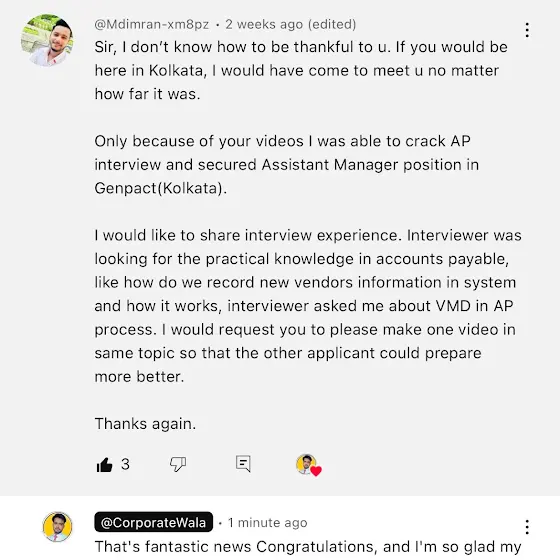Click the "1 minute ago" timestamp
560x560 pixels.
point(268,522)
